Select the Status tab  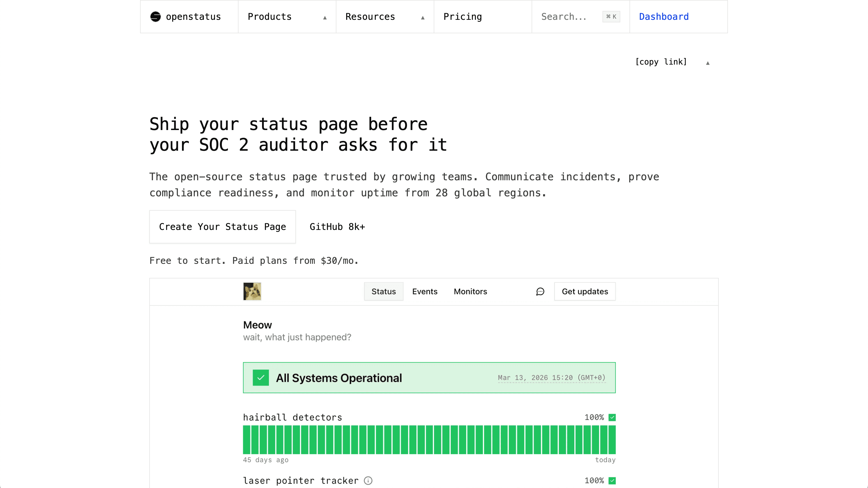(383, 291)
